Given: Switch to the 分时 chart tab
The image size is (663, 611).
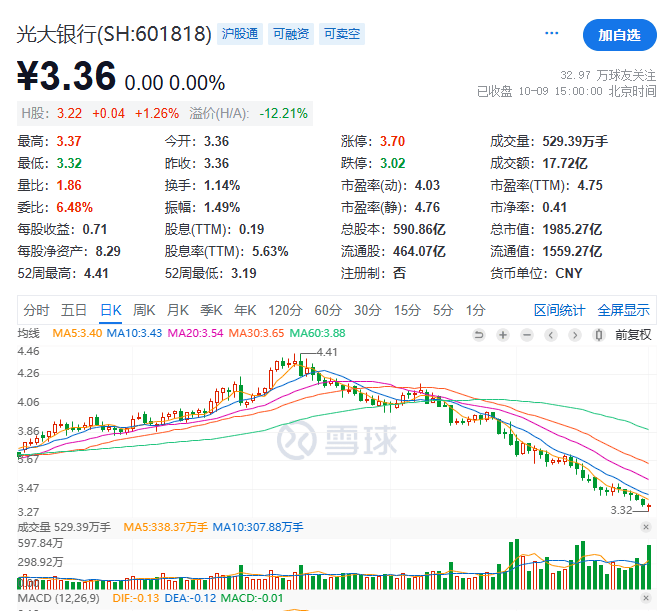Looking at the screenshot, I should coord(36,309).
